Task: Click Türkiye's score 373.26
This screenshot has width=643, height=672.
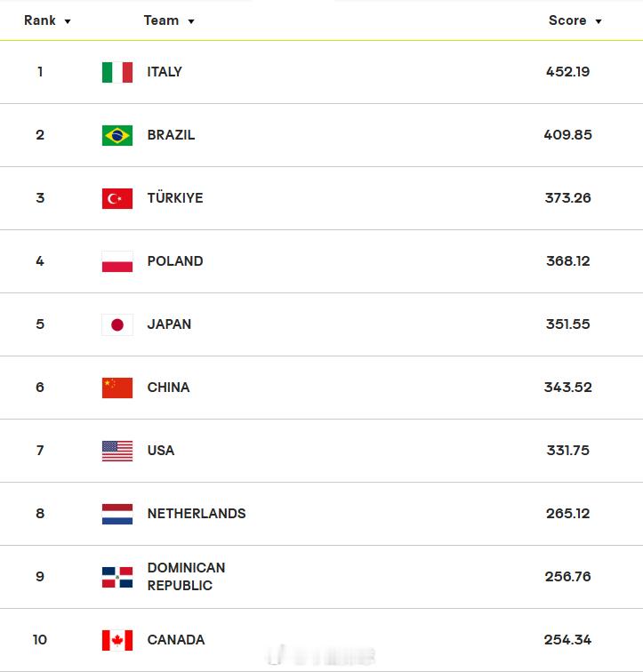Action: click(x=567, y=198)
